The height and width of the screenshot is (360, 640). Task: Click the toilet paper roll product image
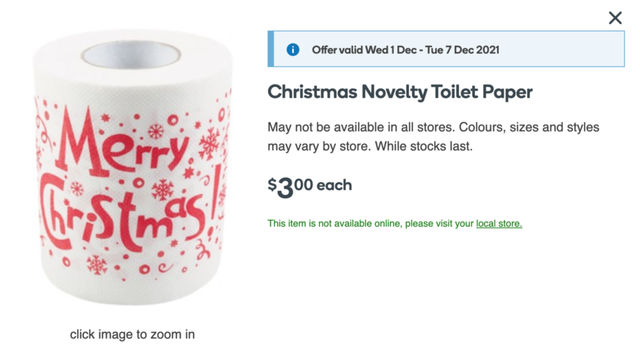(133, 167)
